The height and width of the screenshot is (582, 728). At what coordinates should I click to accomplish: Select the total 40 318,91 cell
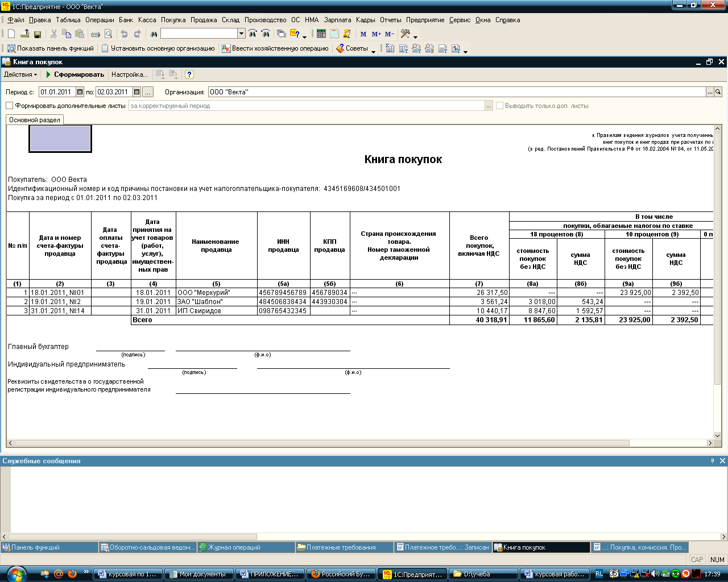[479, 320]
